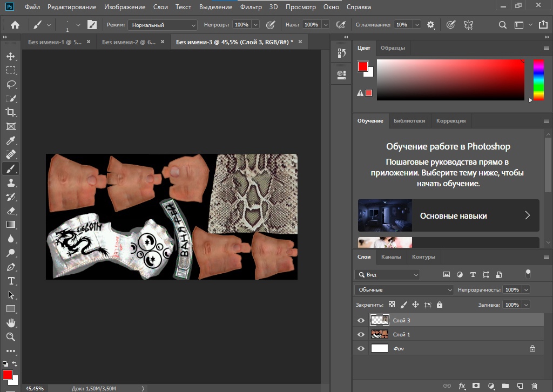553x392 pixels.
Task: Click the delete layer trash icon
Action: click(534, 386)
